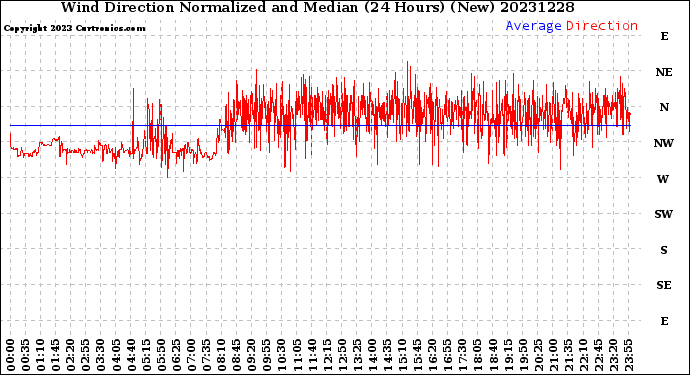Click the 'W' axis label

click(664, 179)
